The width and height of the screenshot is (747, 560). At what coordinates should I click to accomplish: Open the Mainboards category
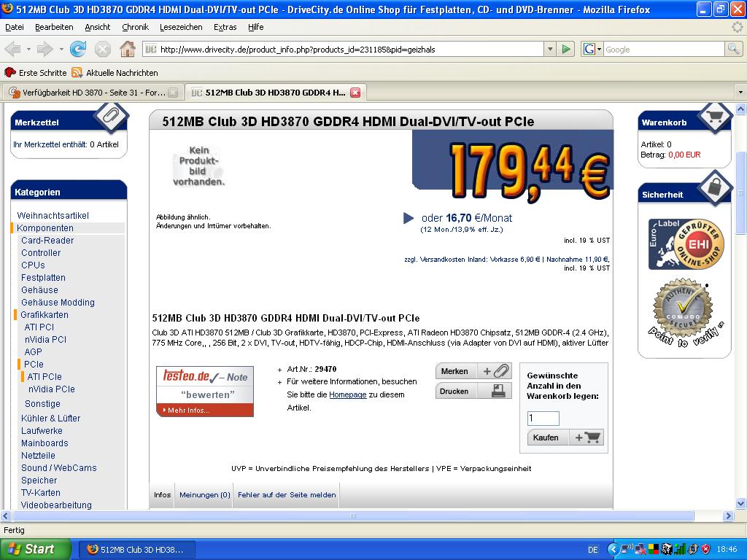[44, 443]
